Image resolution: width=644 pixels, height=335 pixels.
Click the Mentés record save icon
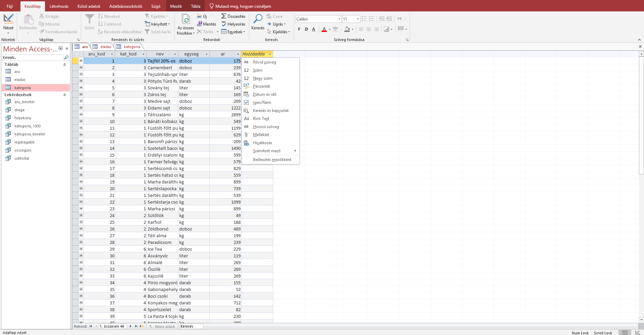[x=200, y=24]
